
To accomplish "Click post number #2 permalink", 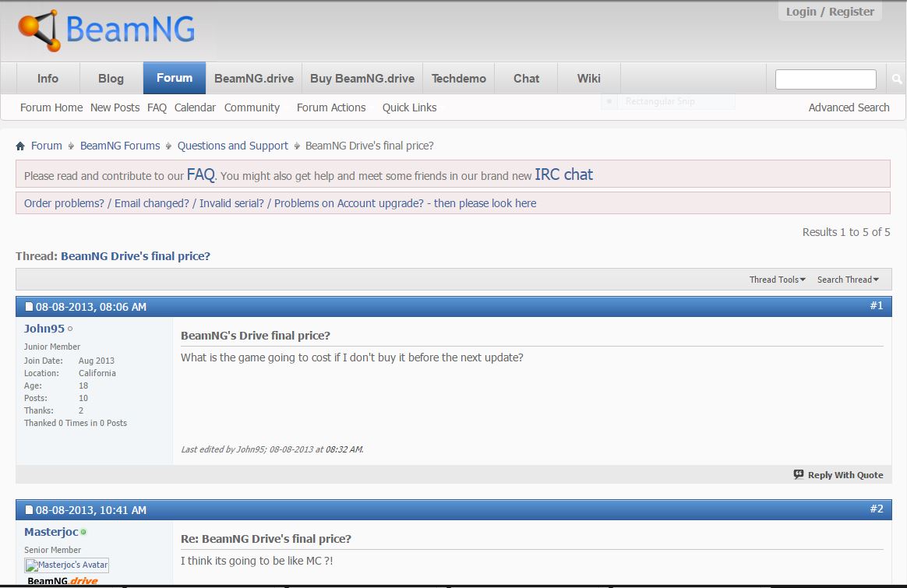I will pos(877,509).
